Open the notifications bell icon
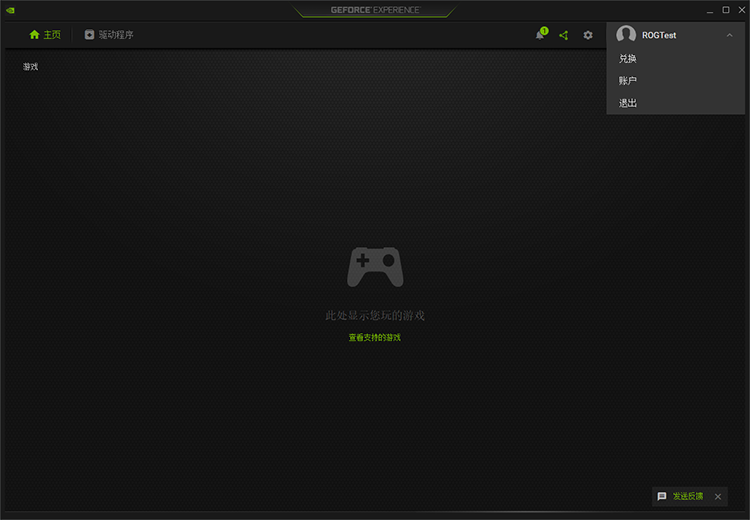Image resolution: width=750 pixels, height=520 pixels. pyautogui.click(x=540, y=34)
